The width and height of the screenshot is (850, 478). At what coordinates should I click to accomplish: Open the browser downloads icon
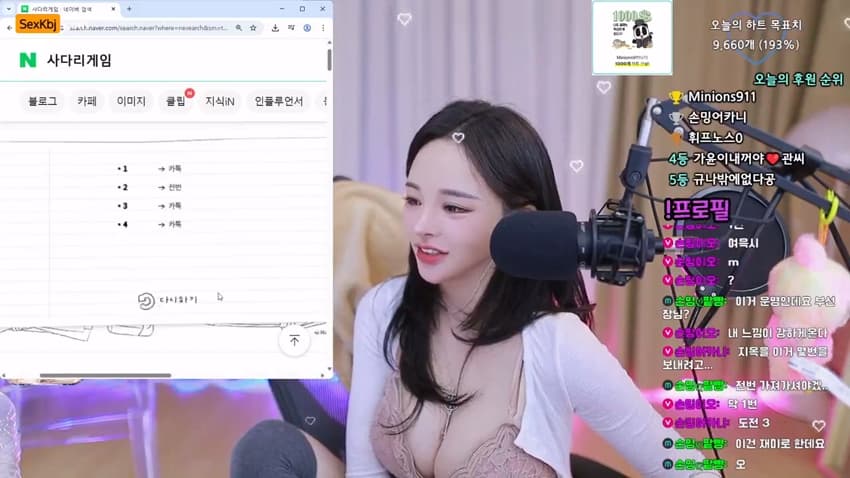point(275,28)
